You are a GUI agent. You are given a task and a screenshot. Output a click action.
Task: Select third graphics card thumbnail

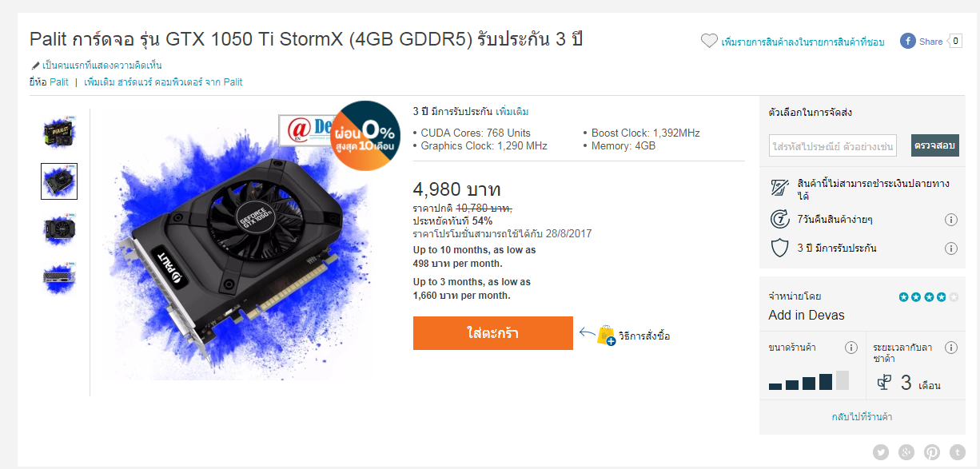point(59,229)
